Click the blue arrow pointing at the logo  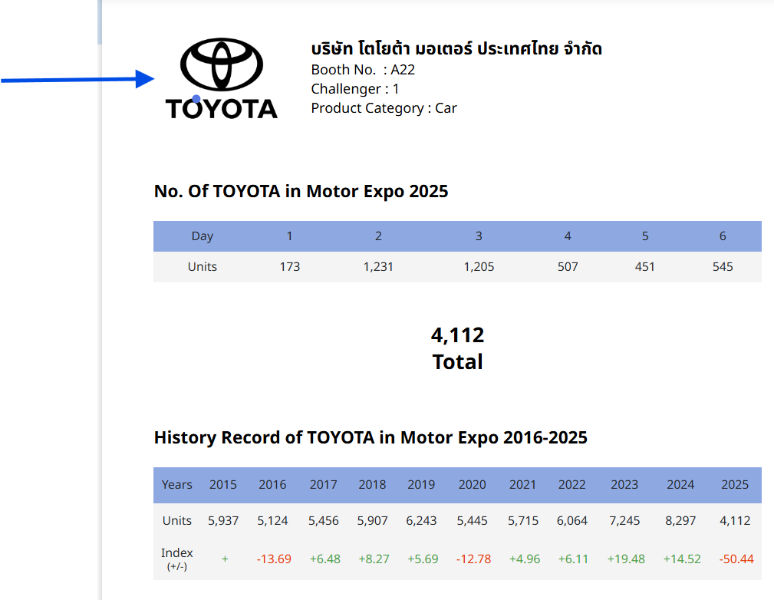tap(75, 79)
